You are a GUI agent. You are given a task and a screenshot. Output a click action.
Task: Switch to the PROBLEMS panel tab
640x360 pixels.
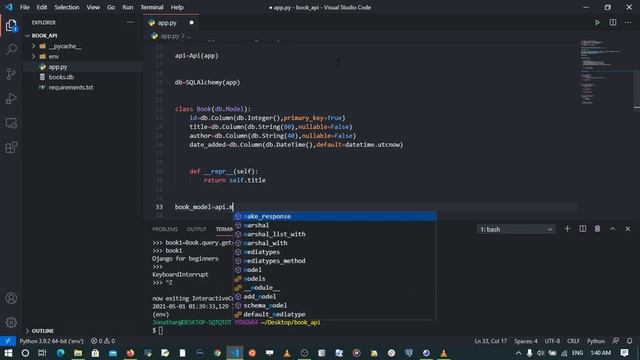(x=165, y=229)
